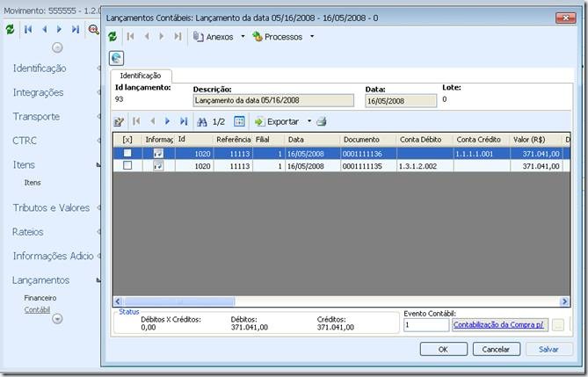The image size is (588, 377).
Task: Go to last record in dialog top toolbar
Action: 178,36
